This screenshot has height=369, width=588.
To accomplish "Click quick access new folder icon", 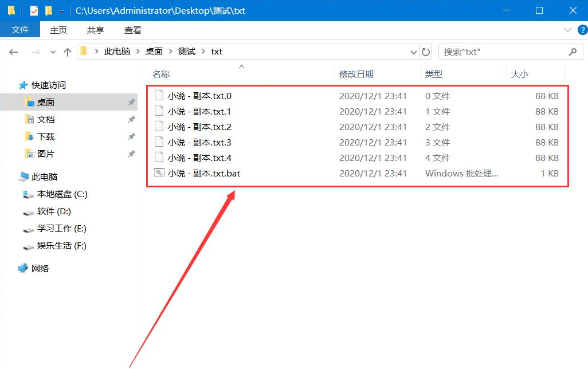I will coord(49,10).
